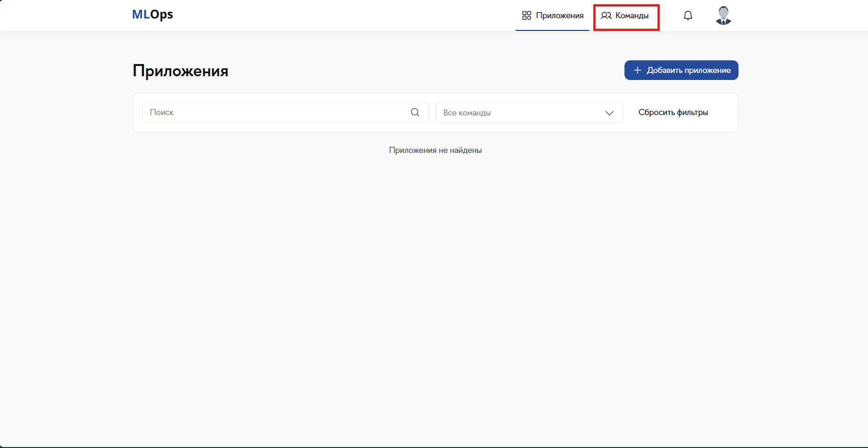Click the plus icon on Добавить приложение
The image size is (868, 448).
pyautogui.click(x=637, y=70)
